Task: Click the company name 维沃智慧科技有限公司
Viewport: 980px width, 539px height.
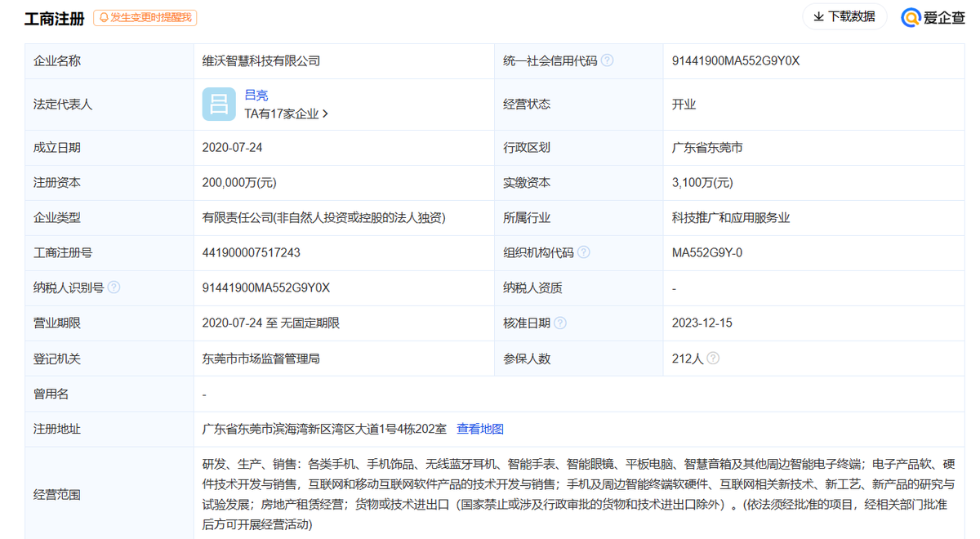Action: [262, 60]
